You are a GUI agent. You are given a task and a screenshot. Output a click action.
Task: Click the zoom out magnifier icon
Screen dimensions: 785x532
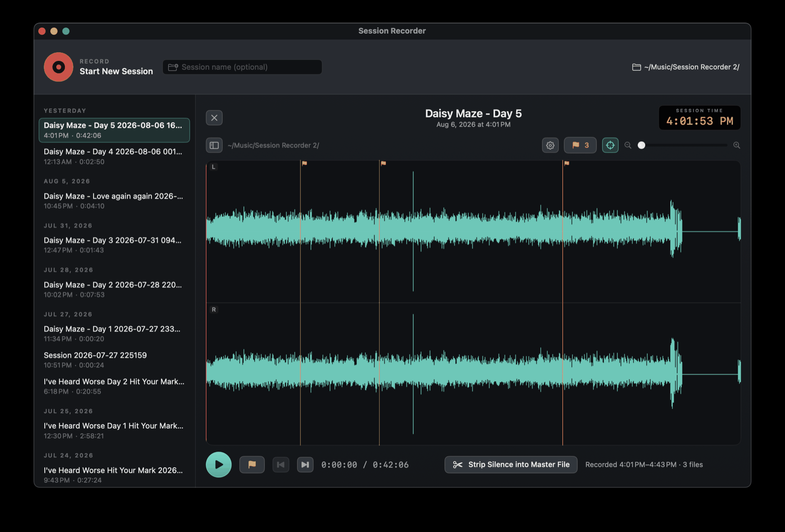click(x=628, y=145)
